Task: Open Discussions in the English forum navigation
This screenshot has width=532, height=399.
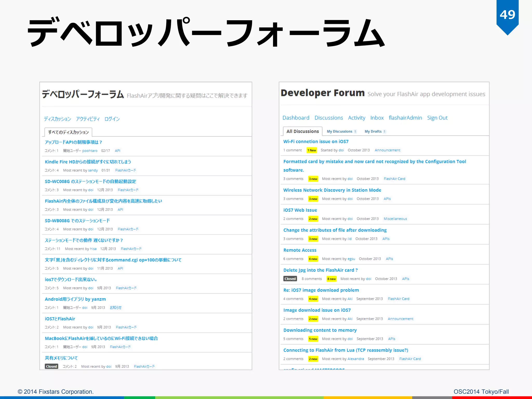Action: point(329,118)
